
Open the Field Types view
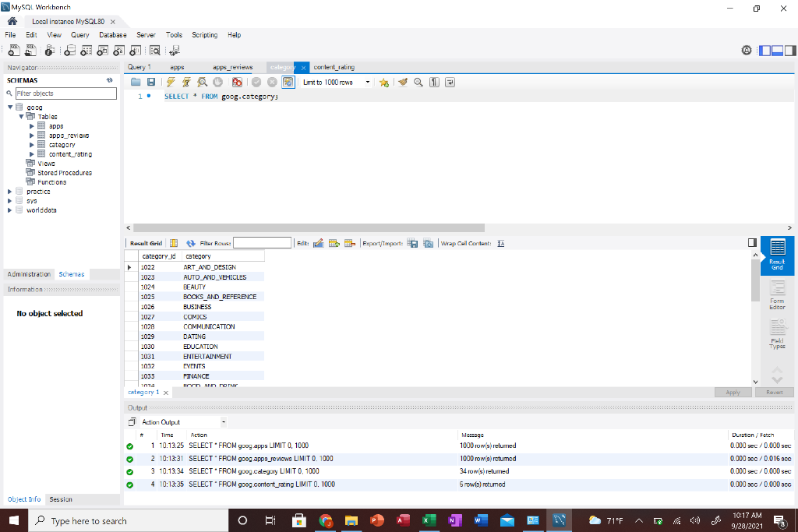[777, 333]
